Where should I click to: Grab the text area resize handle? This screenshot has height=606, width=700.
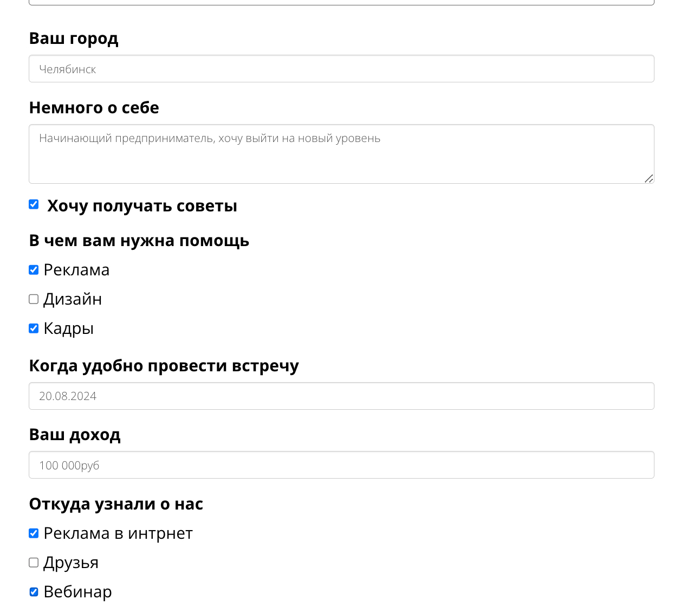click(649, 178)
